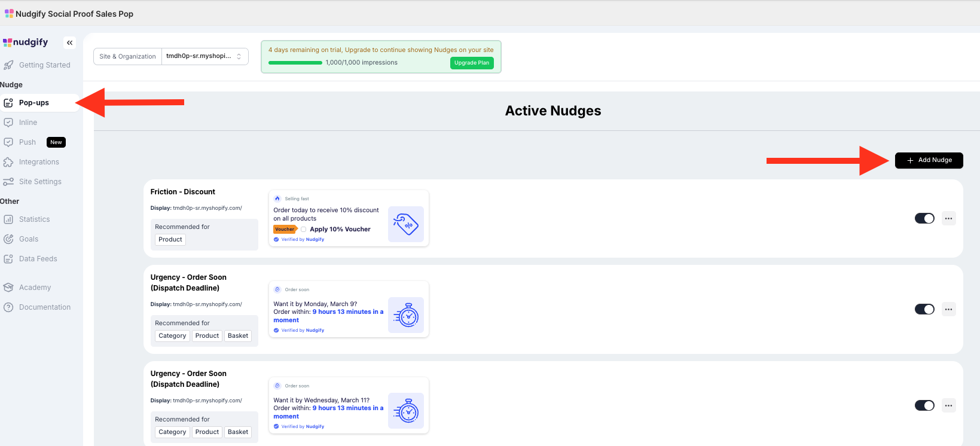
Task: Collapse the sidebar with double-chevron icon
Action: pos(70,42)
